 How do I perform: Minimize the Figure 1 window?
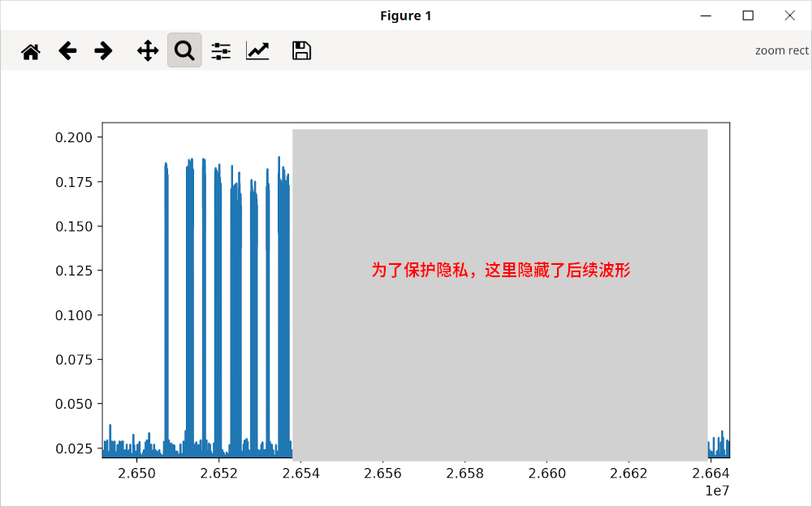click(x=706, y=15)
